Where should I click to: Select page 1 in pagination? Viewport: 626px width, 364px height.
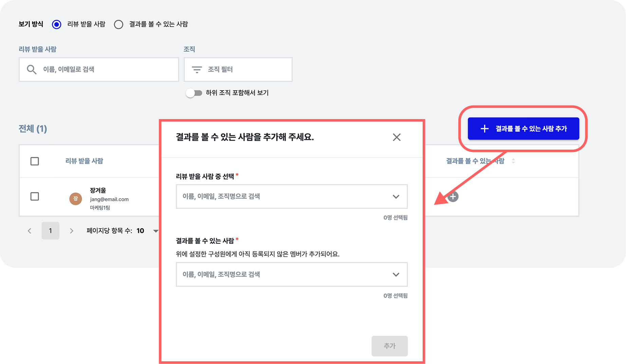[50, 231]
